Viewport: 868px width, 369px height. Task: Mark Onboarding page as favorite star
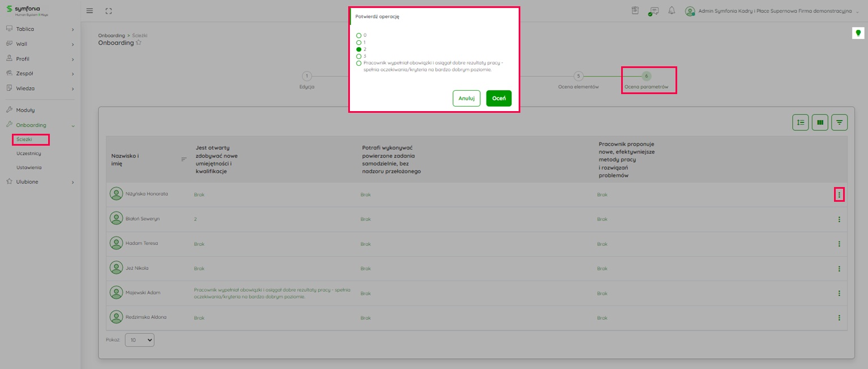pyautogui.click(x=139, y=43)
